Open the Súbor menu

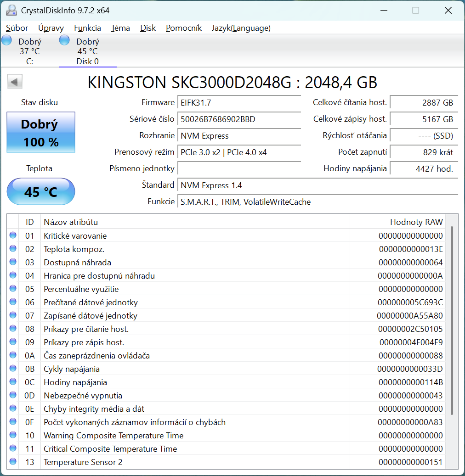pyautogui.click(x=17, y=28)
